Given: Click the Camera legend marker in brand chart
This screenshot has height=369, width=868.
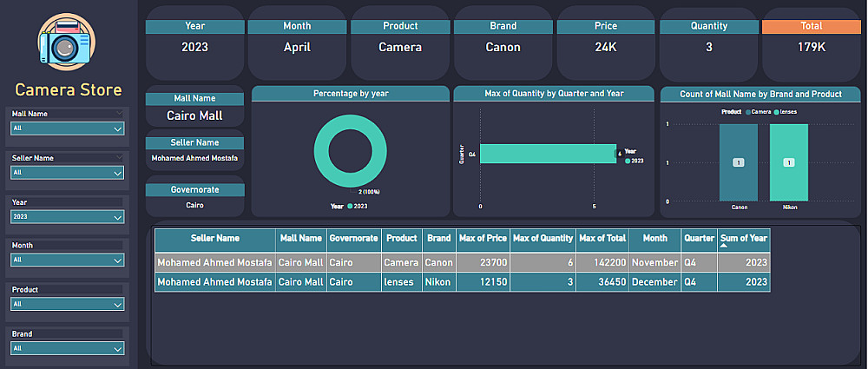Looking at the screenshot, I should tap(747, 112).
